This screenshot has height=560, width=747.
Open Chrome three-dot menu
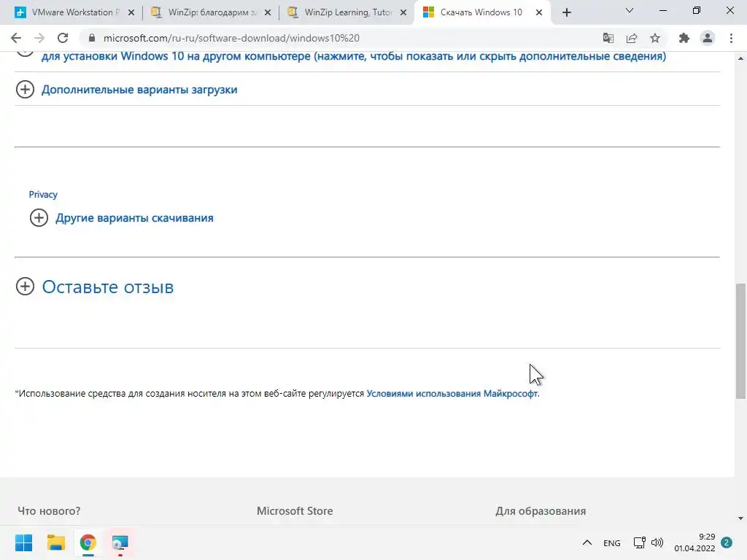tap(731, 38)
